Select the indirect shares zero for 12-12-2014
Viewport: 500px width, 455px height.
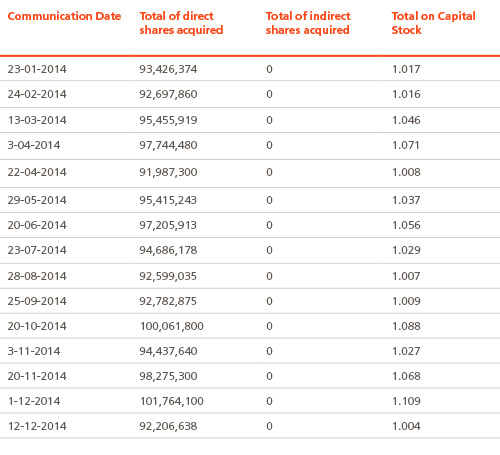269,426
